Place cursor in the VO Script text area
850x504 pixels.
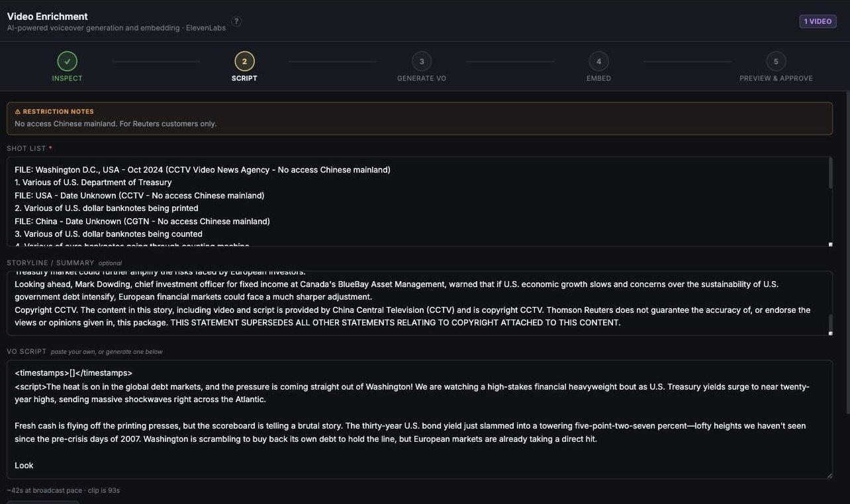(420, 419)
